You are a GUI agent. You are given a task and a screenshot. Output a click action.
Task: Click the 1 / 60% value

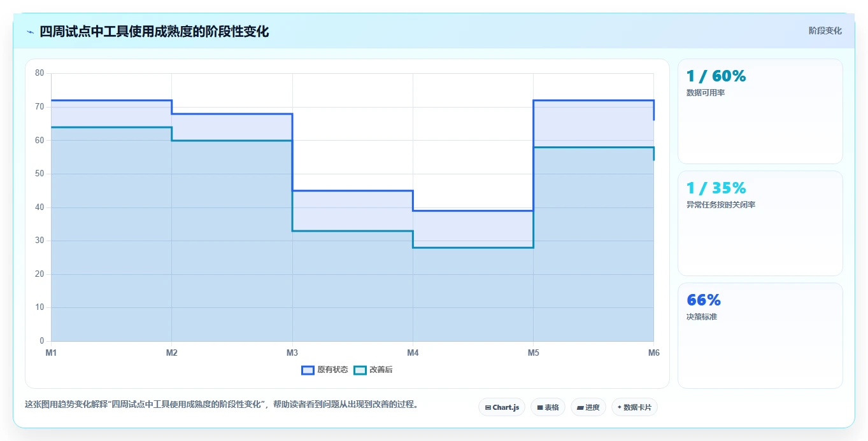(x=716, y=76)
